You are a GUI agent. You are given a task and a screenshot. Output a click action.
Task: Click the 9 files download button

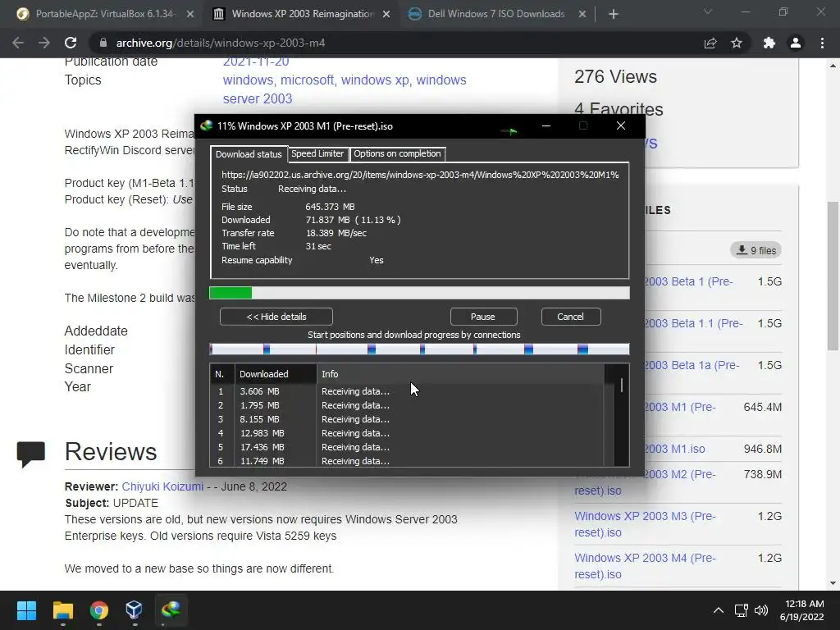(x=756, y=250)
